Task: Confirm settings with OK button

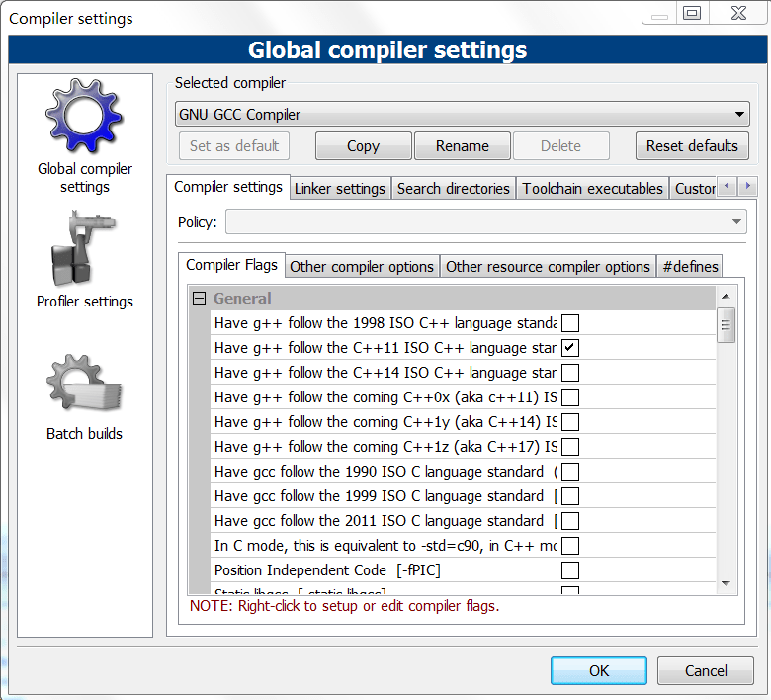Action: (599, 671)
